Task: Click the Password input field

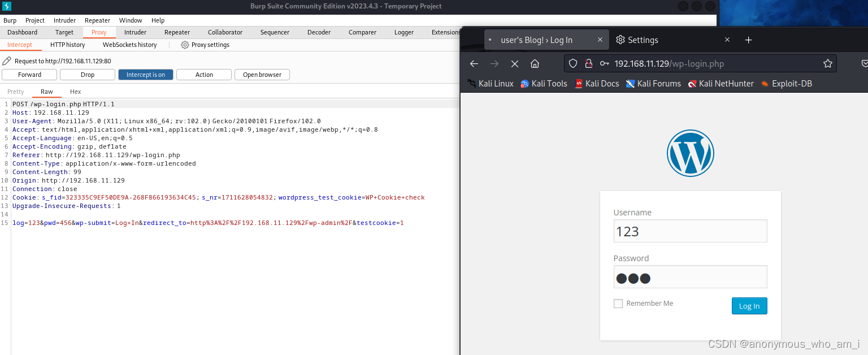Action: [690, 277]
